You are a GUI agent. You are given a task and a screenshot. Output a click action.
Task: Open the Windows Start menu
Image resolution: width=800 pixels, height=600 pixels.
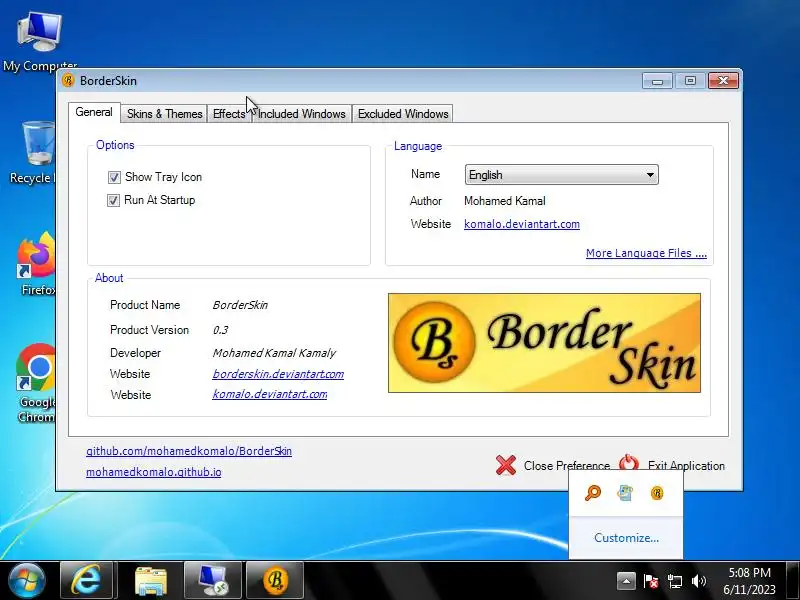pyautogui.click(x=26, y=581)
